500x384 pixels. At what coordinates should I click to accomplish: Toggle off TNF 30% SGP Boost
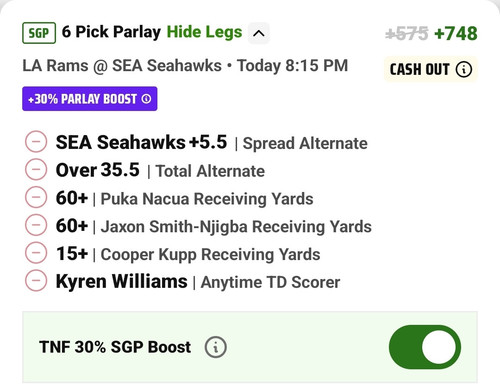coord(425,347)
